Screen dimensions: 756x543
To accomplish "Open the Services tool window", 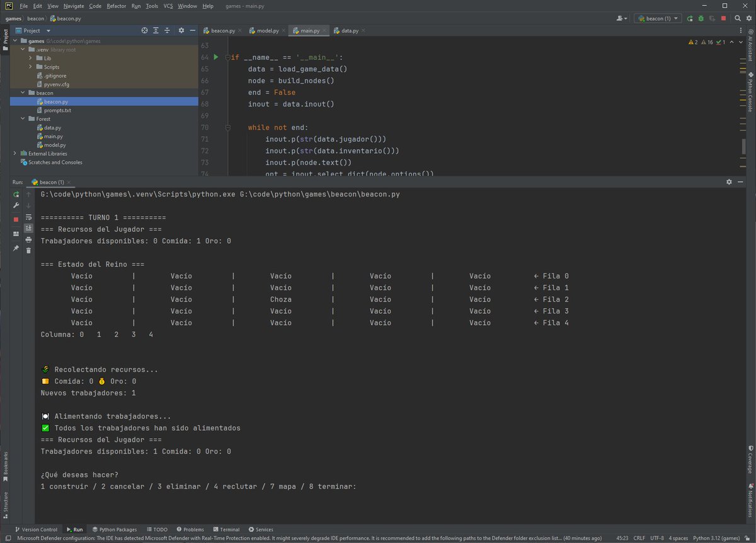I will tap(261, 530).
